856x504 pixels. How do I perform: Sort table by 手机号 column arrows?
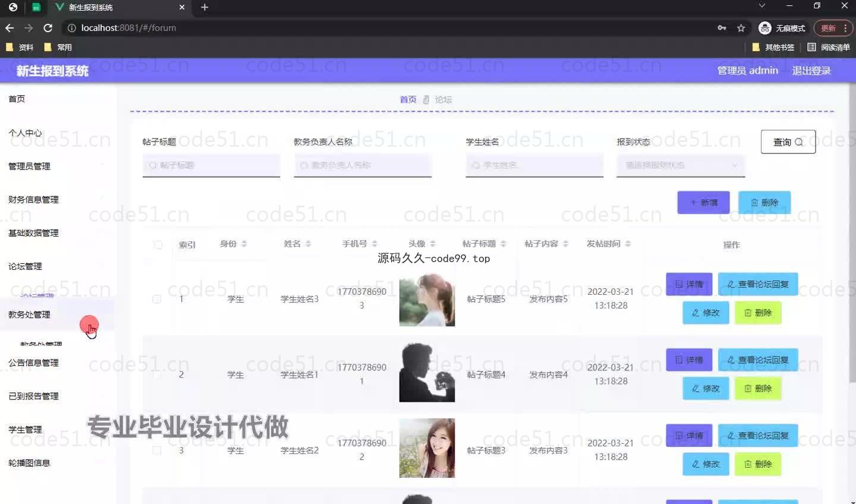(x=374, y=244)
